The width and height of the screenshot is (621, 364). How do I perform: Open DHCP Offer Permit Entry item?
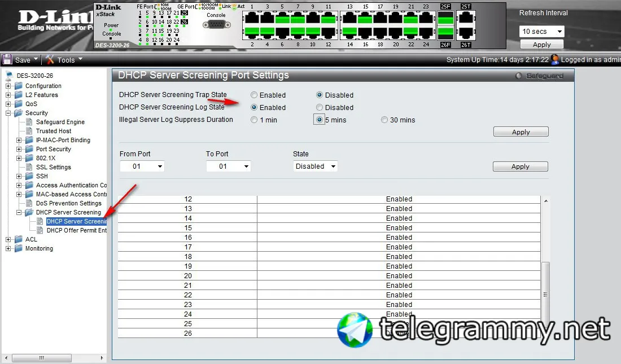tap(76, 230)
